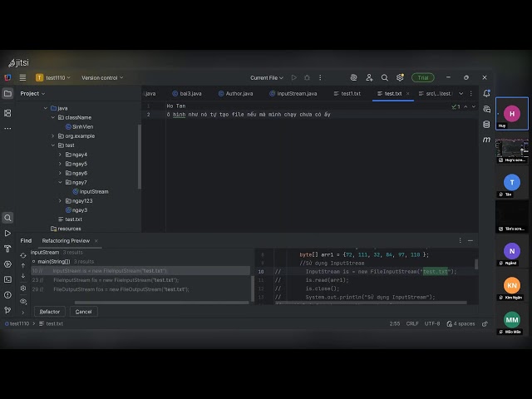
Task: Open more run actions menu
Action: pyautogui.click(x=320, y=77)
